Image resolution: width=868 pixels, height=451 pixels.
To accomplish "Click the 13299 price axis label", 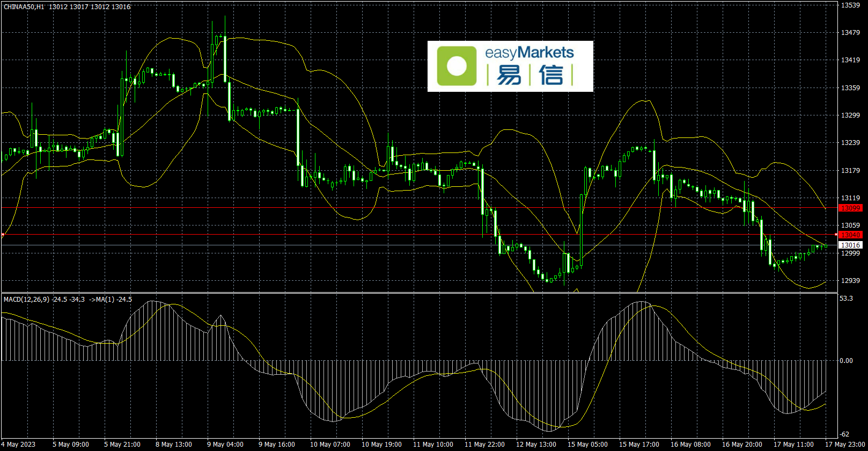I will 850,115.
